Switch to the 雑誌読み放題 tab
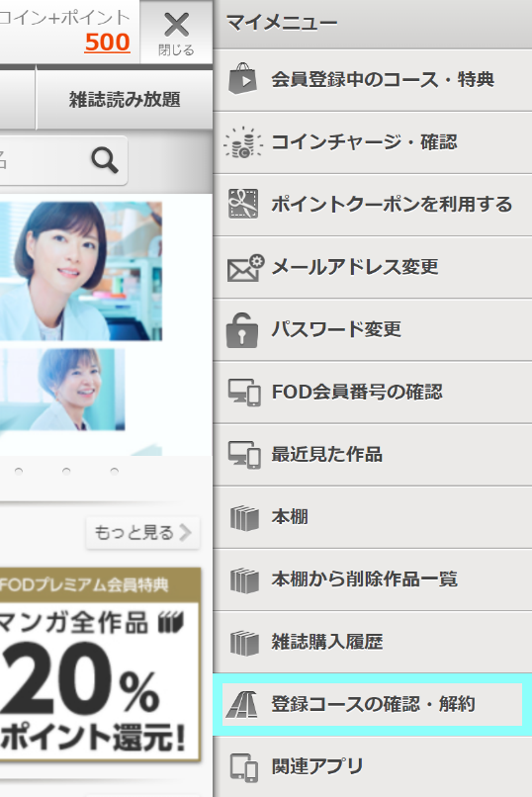This screenshot has width=532, height=797. coord(125,99)
